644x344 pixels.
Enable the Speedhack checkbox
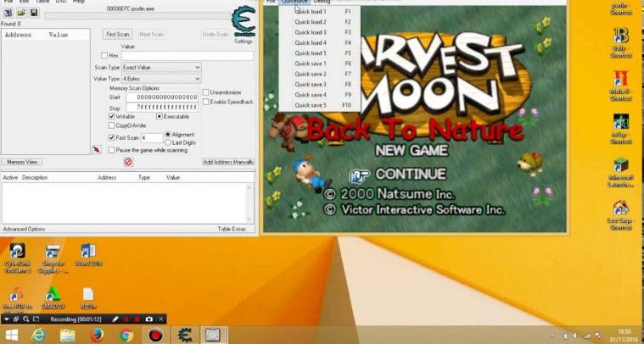(206, 102)
